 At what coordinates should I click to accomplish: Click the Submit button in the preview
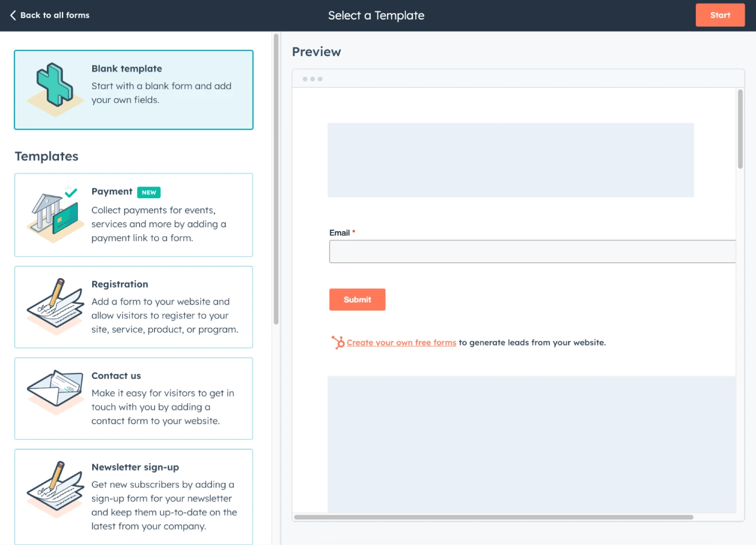(357, 299)
